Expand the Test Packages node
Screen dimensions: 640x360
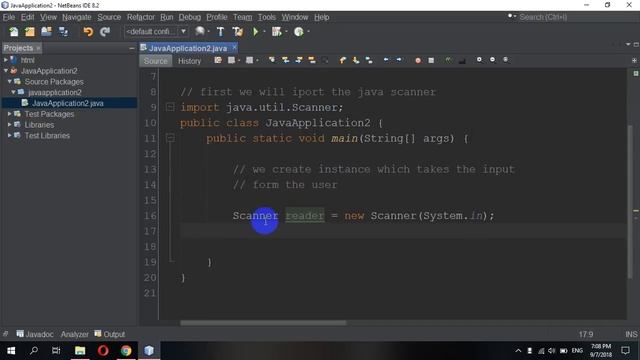pyautogui.click(x=9, y=114)
